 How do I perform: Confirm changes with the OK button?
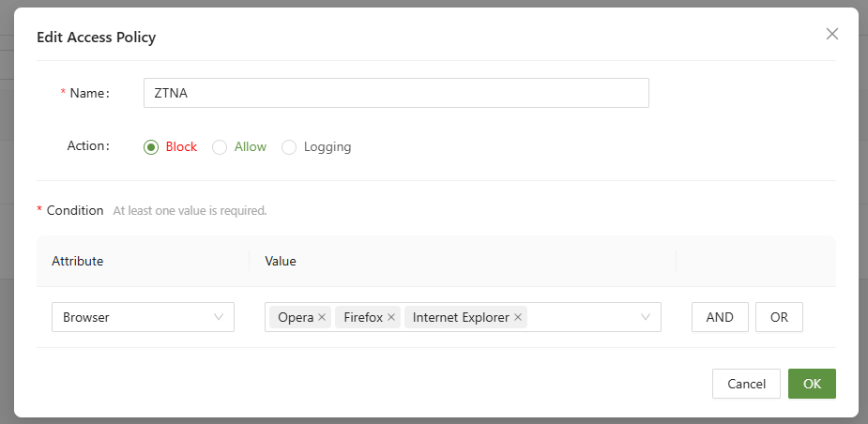coord(812,384)
